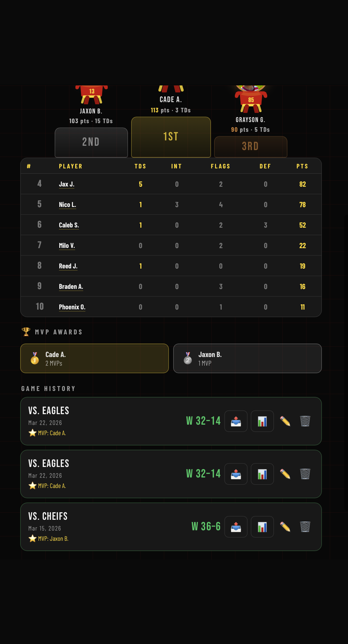Delete the vs. Chiefs game using the trash icon
Image resolution: width=348 pixels, height=644 pixels.
[x=305, y=527]
